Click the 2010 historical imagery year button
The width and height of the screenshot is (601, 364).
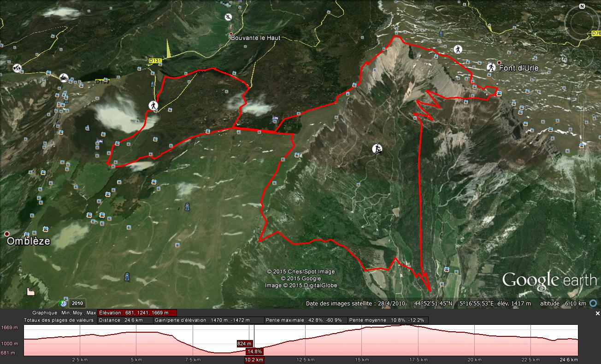tap(77, 303)
